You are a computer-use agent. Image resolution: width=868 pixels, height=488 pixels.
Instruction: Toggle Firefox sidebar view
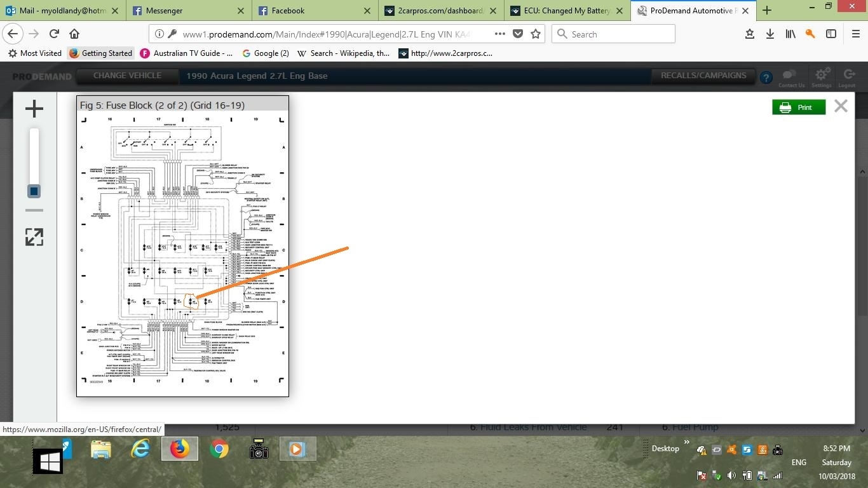coord(831,34)
